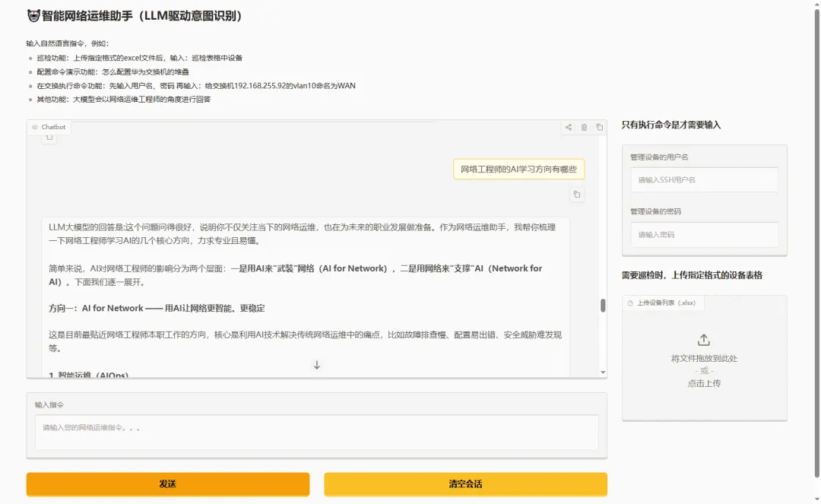Click the heading 只有执行命令是才需要输入
This screenshot has width=821, height=504.
tap(670, 125)
